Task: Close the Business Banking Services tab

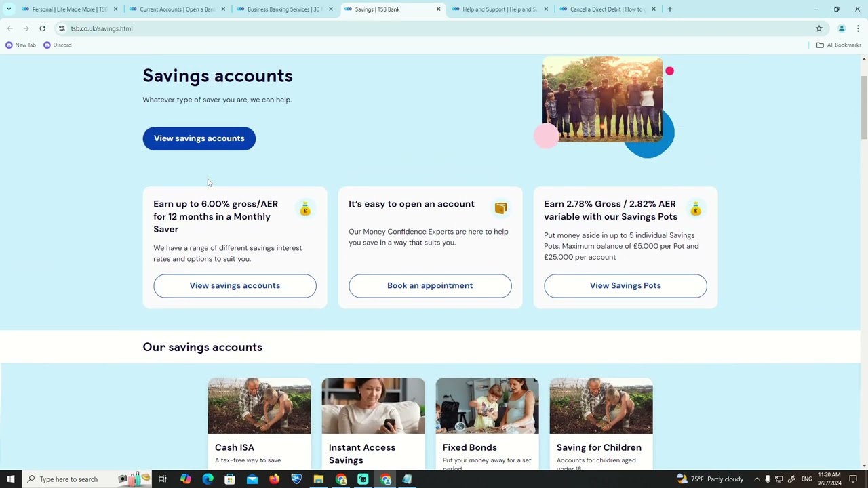Action: coord(330,9)
